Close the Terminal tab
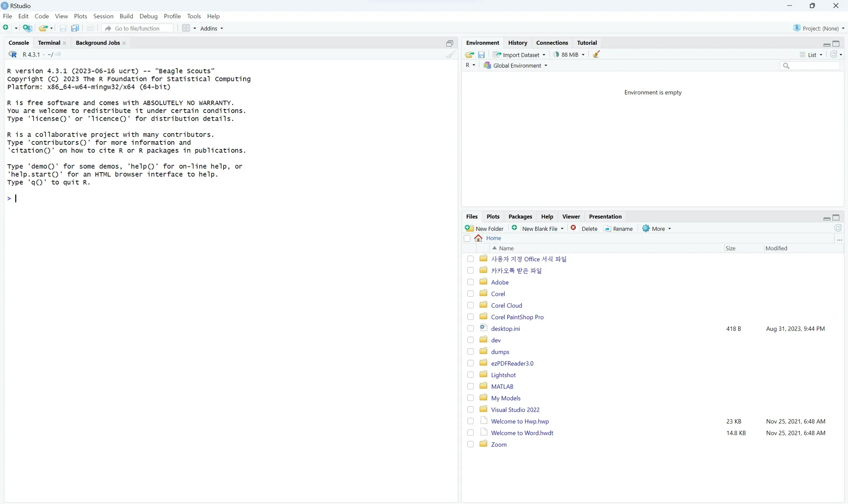 [65, 43]
